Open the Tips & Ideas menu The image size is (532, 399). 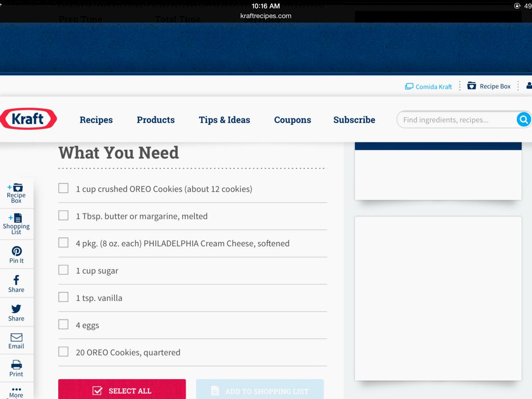[x=224, y=120]
